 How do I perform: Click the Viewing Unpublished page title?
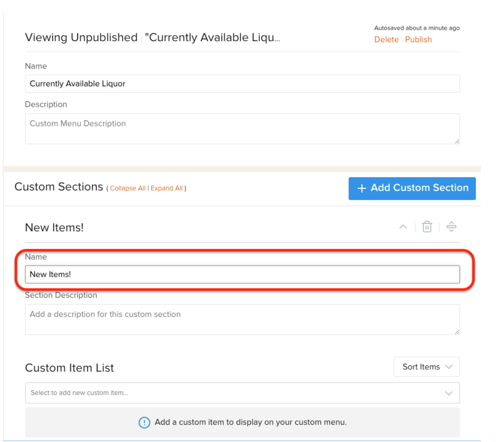pyautogui.click(x=81, y=37)
